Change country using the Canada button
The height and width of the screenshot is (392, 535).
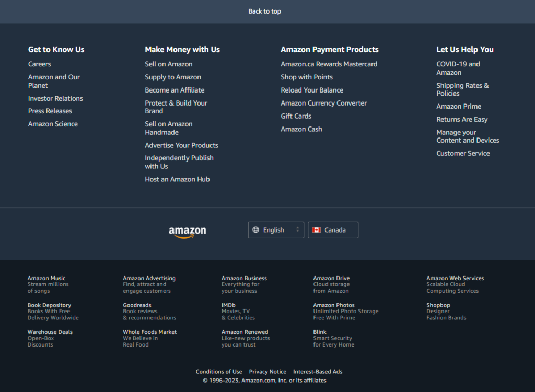click(333, 230)
